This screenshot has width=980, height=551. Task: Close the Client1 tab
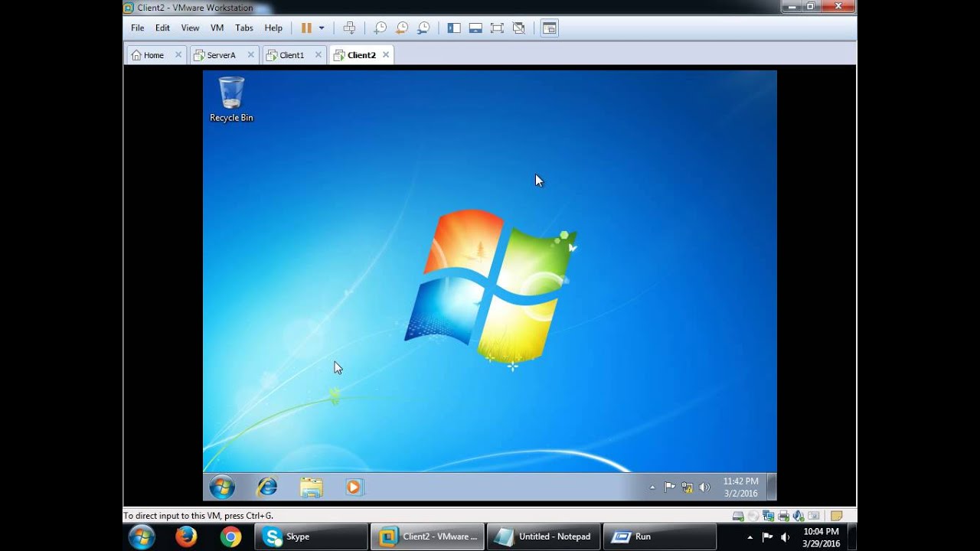pyautogui.click(x=318, y=55)
